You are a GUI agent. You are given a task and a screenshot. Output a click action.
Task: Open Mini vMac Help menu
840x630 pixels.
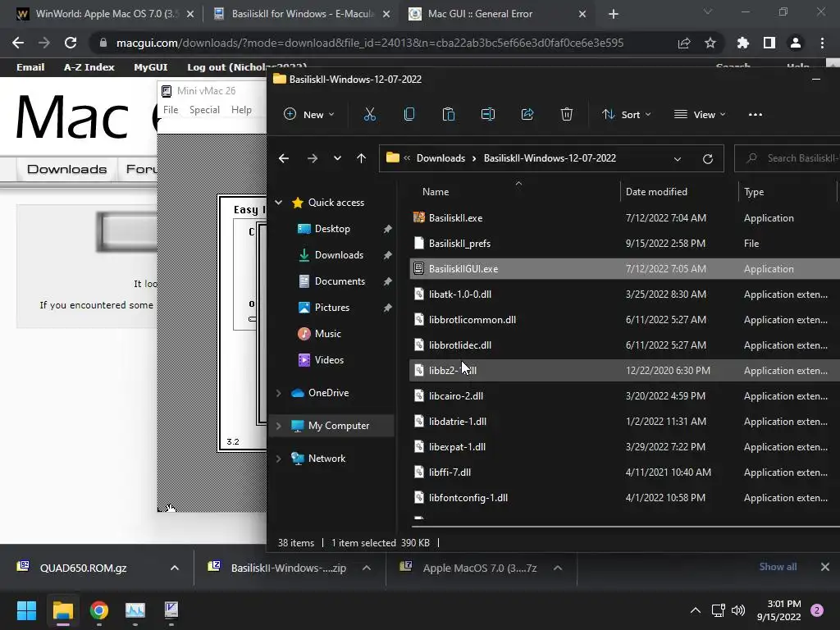(x=242, y=110)
